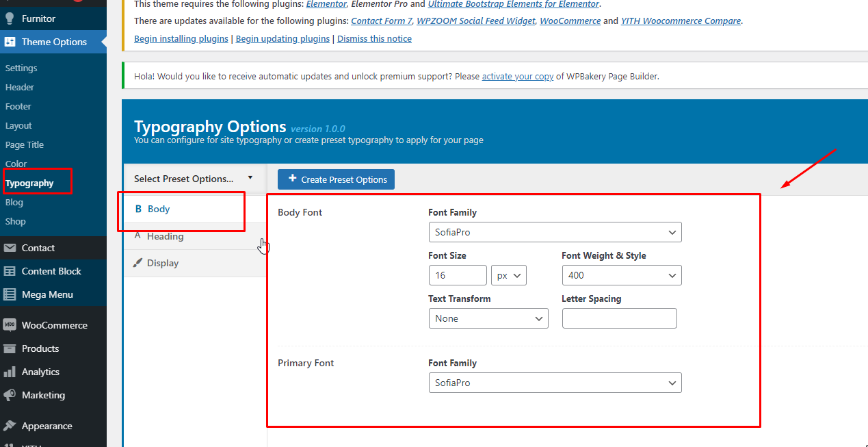
Task: Open Body Font family dropdown
Action: pos(555,232)
